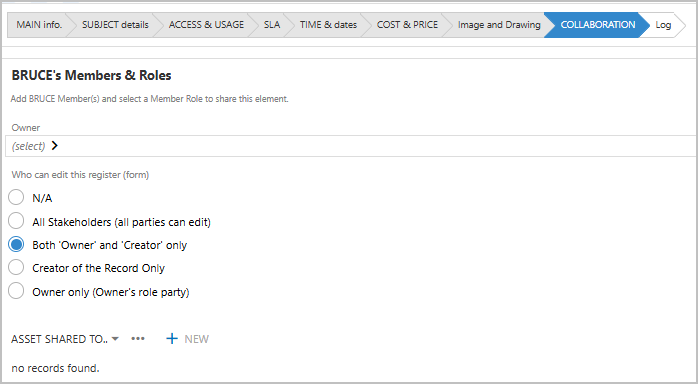698x384 pixels.
Task: Switch to the Log tab
Action: pyautogui.click(x=663, y=25)
